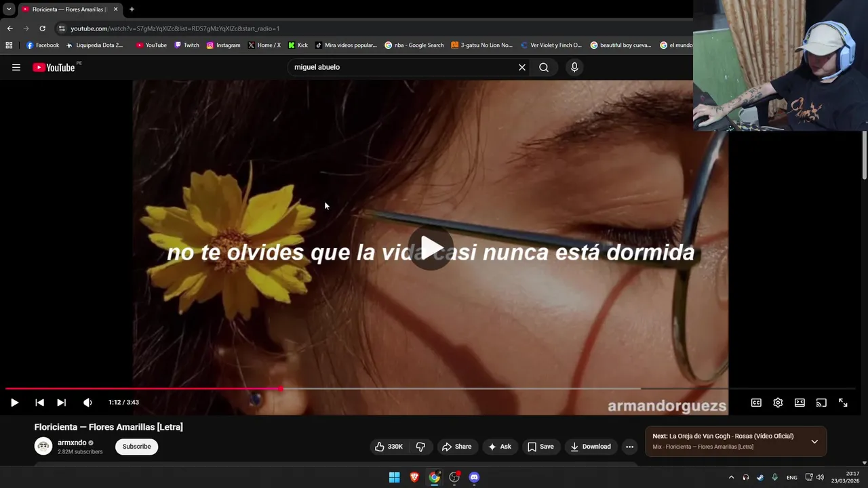
Task: Download the video
Action: click(x=591, y=447)
